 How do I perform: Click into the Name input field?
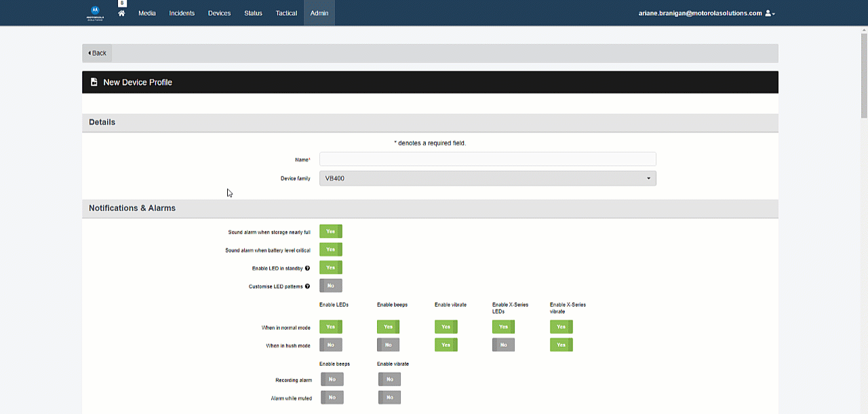pos(488,159)
